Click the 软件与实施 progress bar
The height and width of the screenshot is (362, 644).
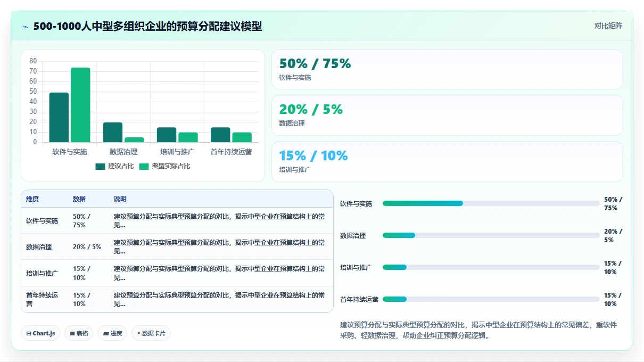491,203
